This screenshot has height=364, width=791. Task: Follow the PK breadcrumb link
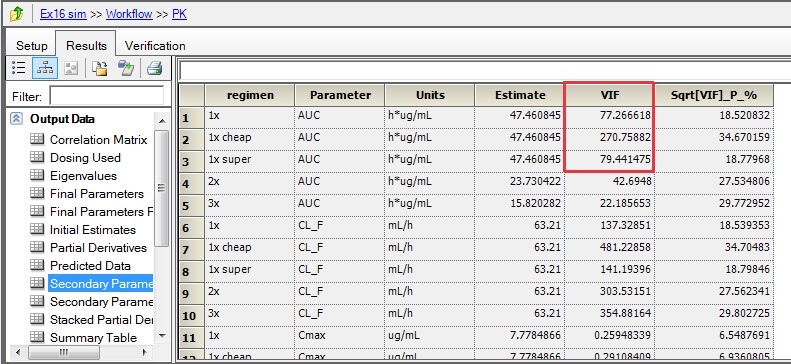point(180,14)
